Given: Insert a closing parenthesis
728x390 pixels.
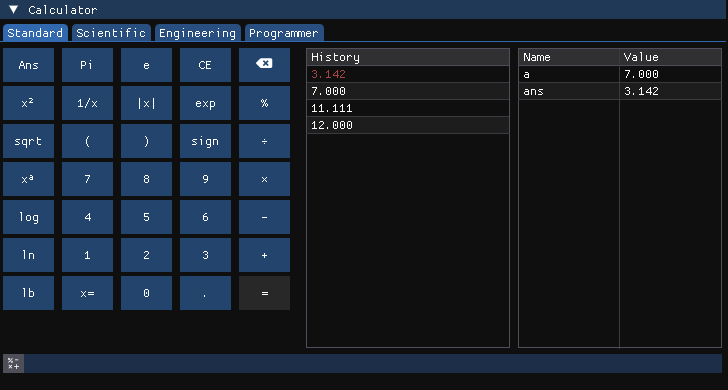Looking at the screenshot, I should (x=146, y=141).
